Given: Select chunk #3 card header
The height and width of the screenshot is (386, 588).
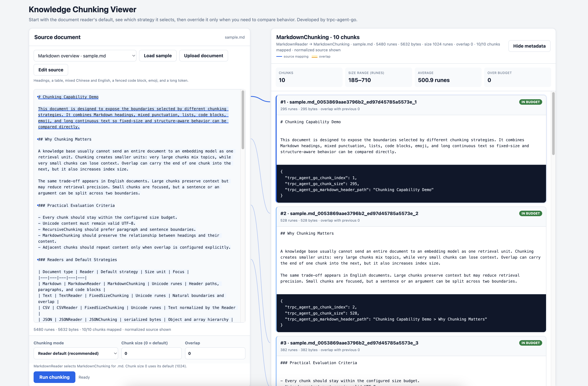Looking at the screenshot, I should (411, 346).
